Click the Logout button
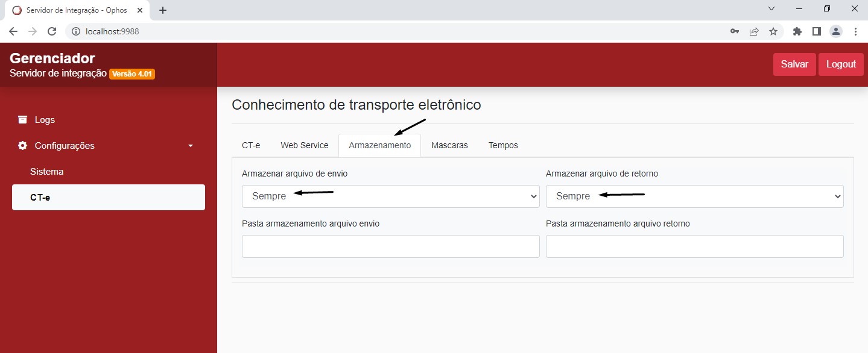868x353 pixels. pyautogui.click(x=841, y=64)
